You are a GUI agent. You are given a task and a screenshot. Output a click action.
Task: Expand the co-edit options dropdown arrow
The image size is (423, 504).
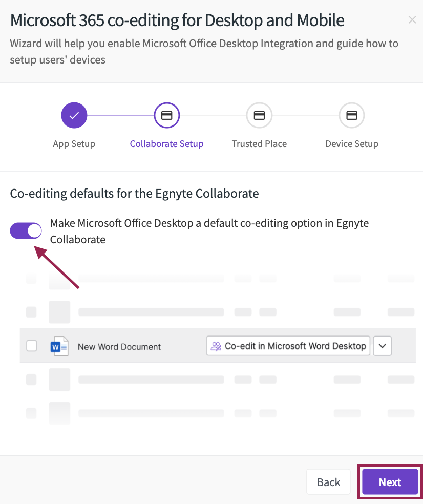(382, 346)
